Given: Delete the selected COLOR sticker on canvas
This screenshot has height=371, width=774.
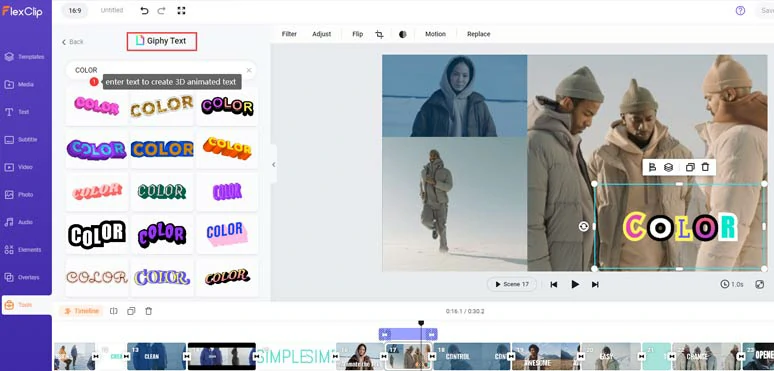Looking at the screenshot, I should click(705, 167).
